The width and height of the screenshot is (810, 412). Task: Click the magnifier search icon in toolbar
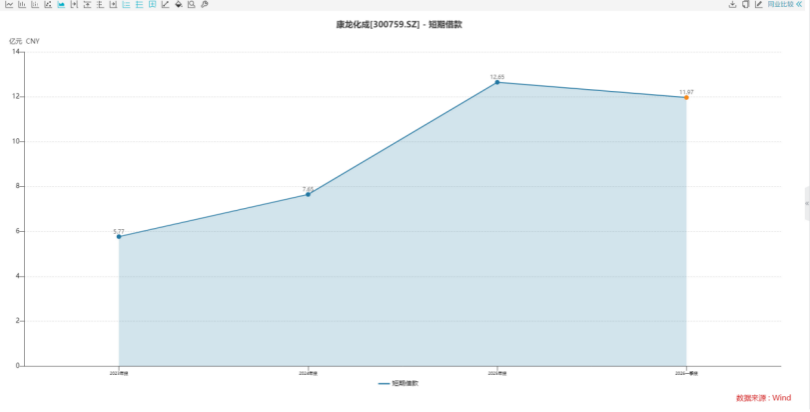191,5
